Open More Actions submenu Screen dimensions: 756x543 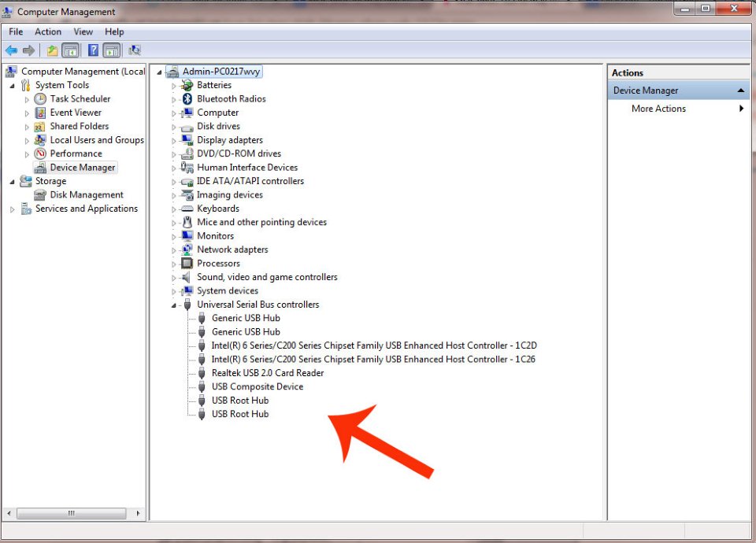[x=680, y=109]
